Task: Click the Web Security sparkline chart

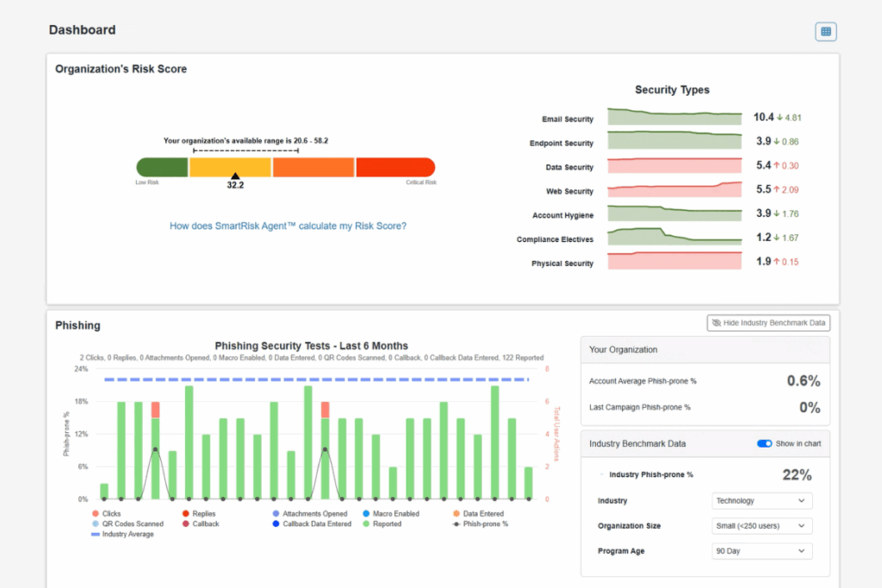Action: pyautogui.click(x=674, y=191)
